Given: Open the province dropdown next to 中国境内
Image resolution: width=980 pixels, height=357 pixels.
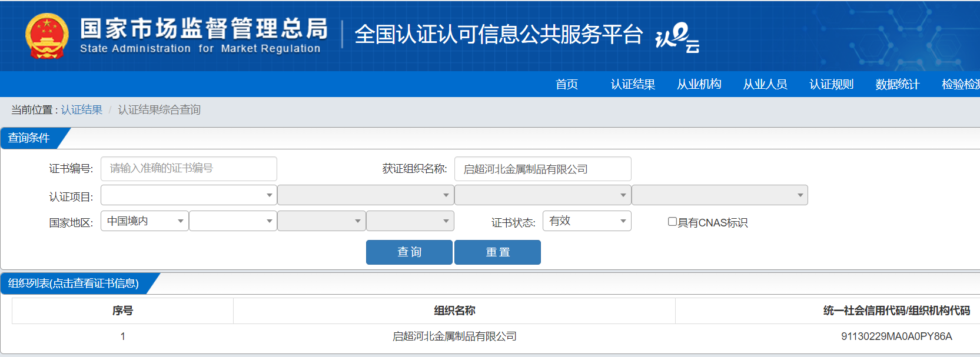Looking at the screenshot, I should [x=233, y=221].
